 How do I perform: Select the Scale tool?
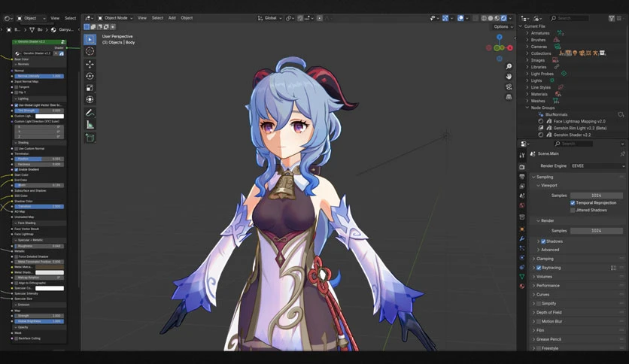[x=90, y=88]
